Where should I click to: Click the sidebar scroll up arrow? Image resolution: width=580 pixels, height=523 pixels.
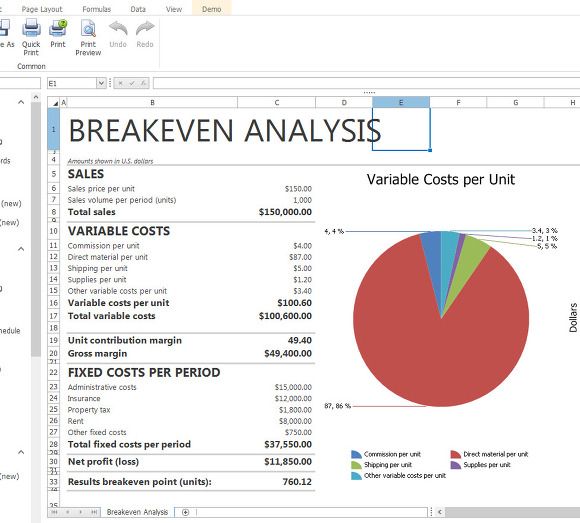tap(36, 97)
